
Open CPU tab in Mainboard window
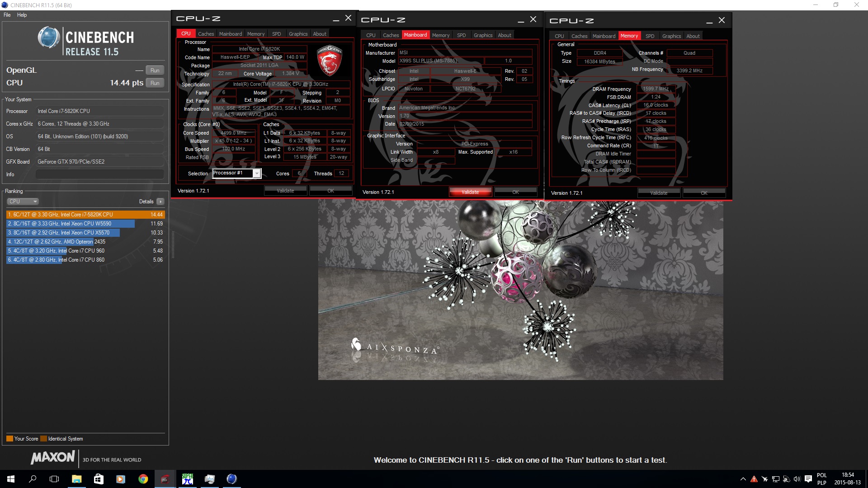(371, 35)
